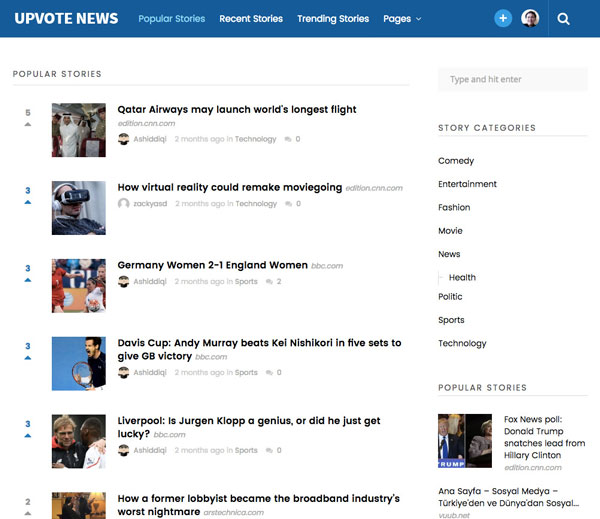Viewport: 600px width, 519px height.
Task: Click VR headset story thumbnail
Action: [x=79, y=208]
